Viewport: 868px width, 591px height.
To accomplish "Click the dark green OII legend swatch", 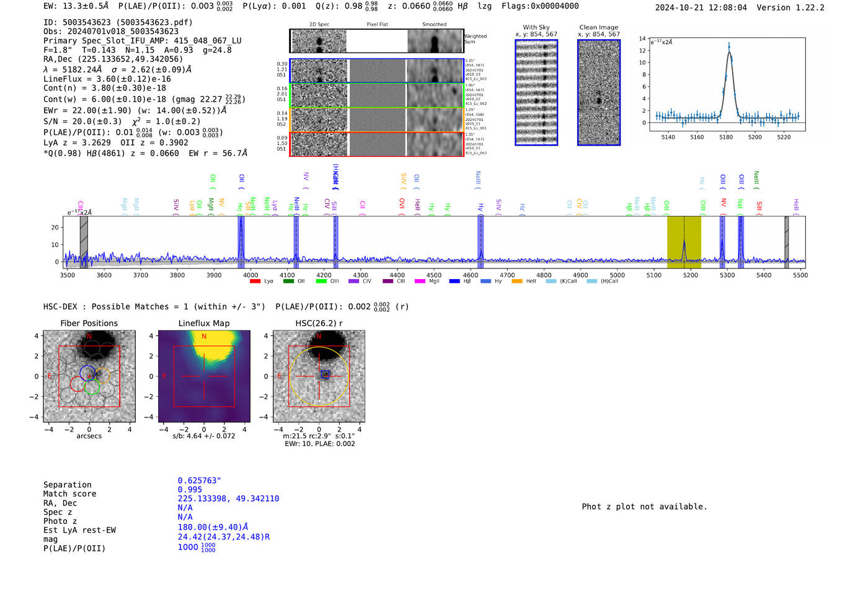I will click(288, 281).
